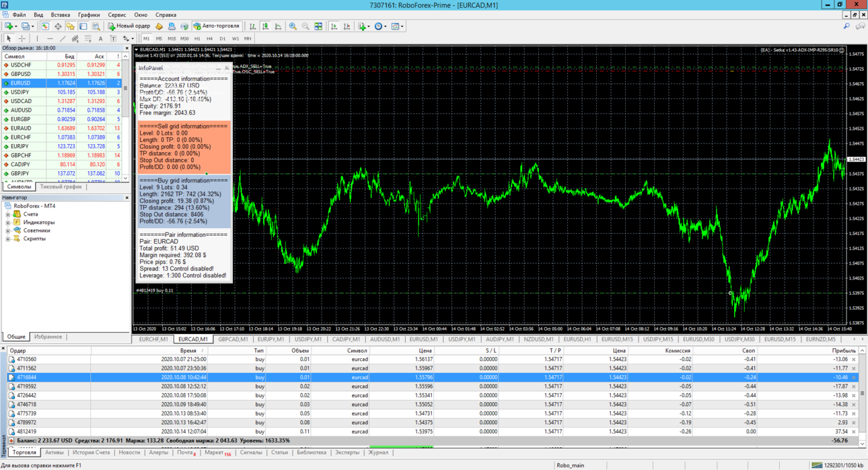Screen dimensions: 868x470
Task: Open the Избранное navigator tab
Action: click(x=48, y=337)
